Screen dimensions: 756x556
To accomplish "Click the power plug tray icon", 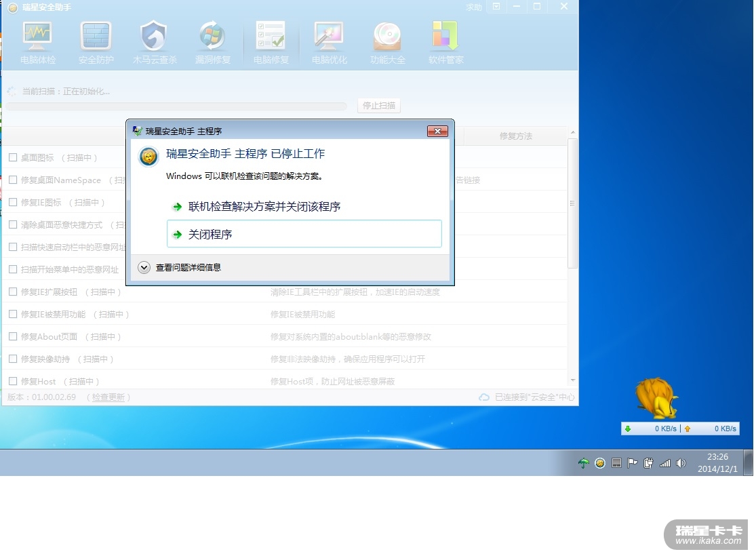I will pos(648,463).
